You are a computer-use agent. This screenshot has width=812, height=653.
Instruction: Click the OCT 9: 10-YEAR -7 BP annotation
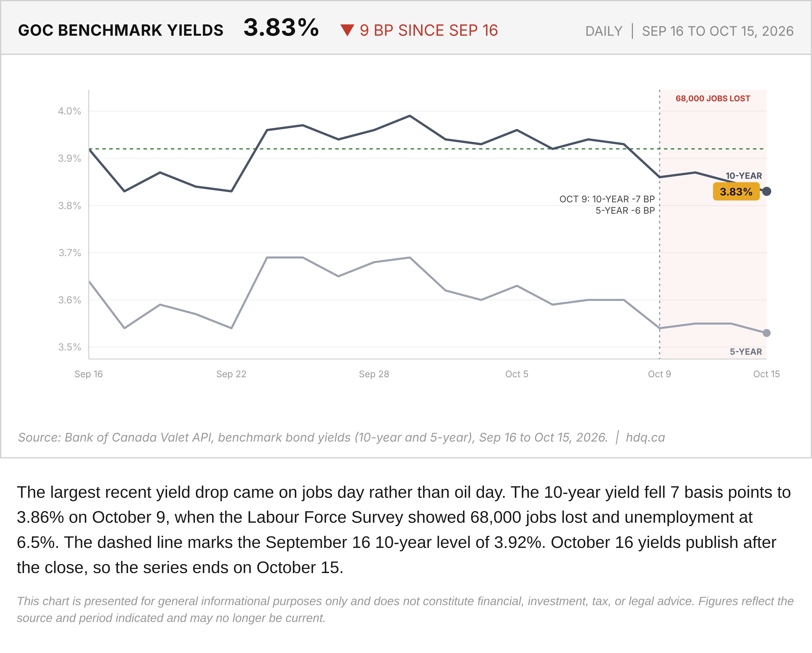coord(607,199)
